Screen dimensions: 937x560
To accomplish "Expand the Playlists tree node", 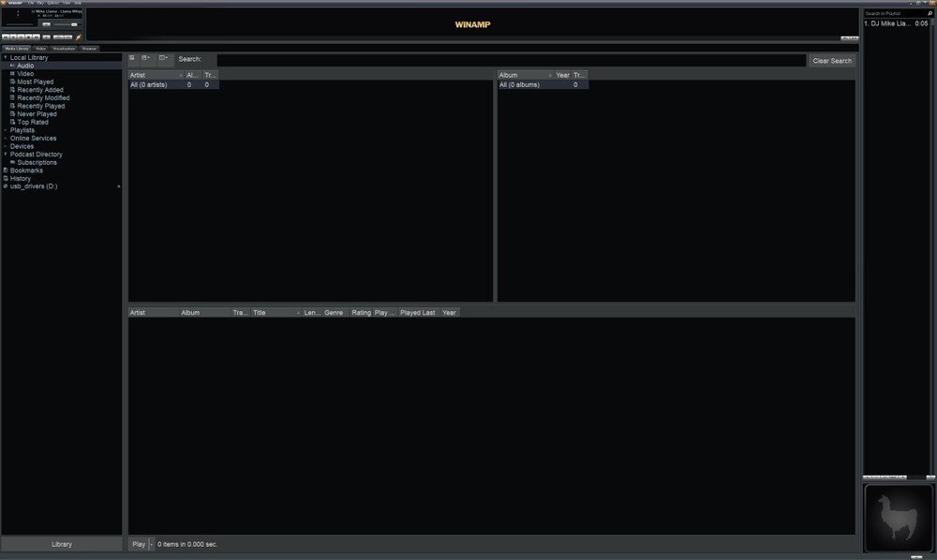I will click(x=6, y=130).
